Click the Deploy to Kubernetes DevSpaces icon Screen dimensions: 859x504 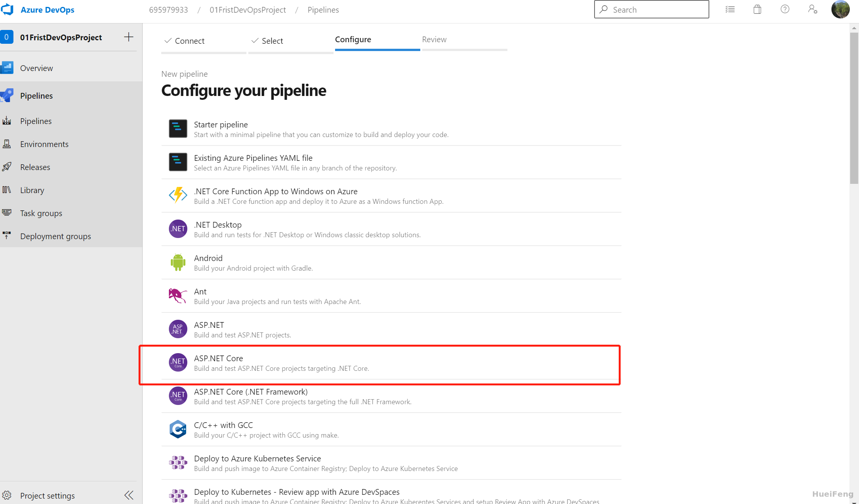tap(178, 496)
